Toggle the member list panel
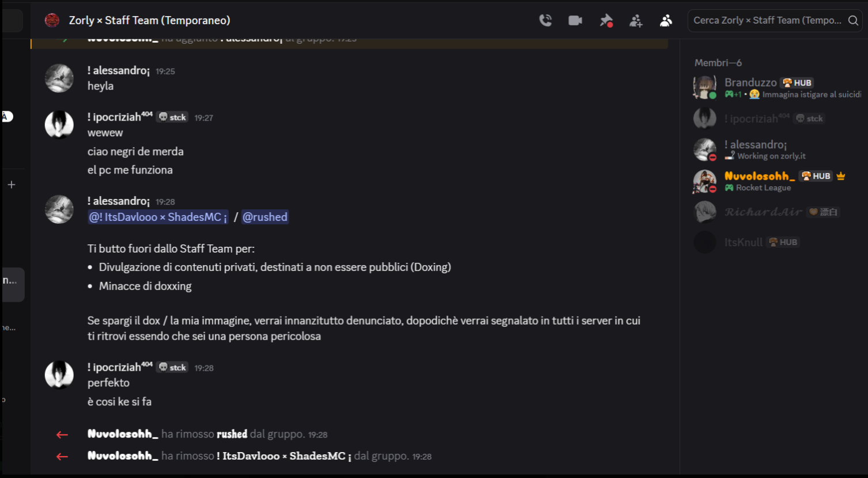The image size is (868, 478). pyautogui.click(x=666, y=21)
